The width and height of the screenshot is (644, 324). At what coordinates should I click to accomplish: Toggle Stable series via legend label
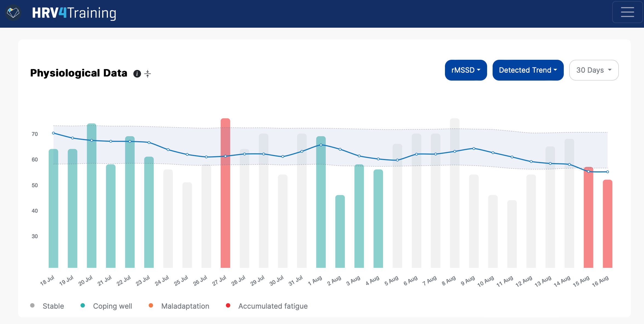coord(53,306)
